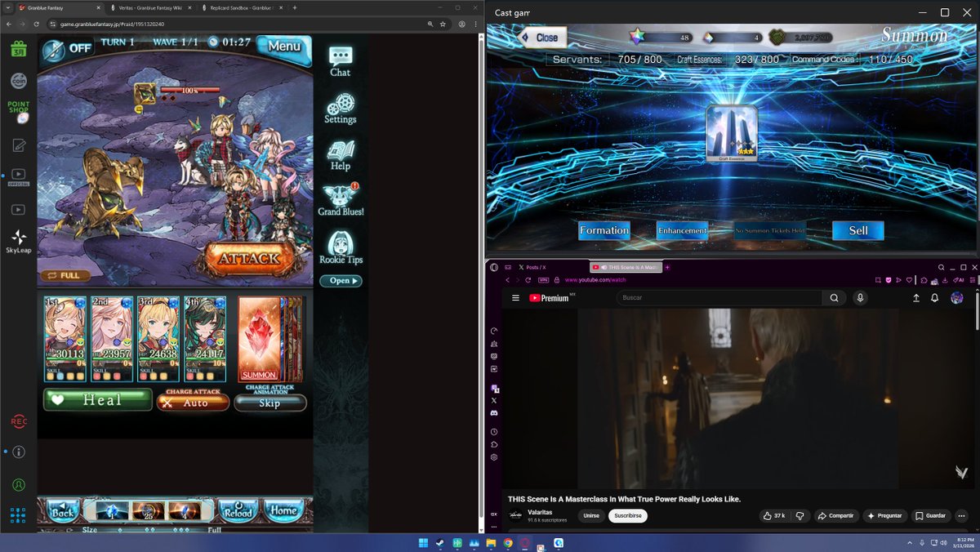Click Close in the Summon screen
Viewport: 980px width, 552px height.
tap(541, 37)
